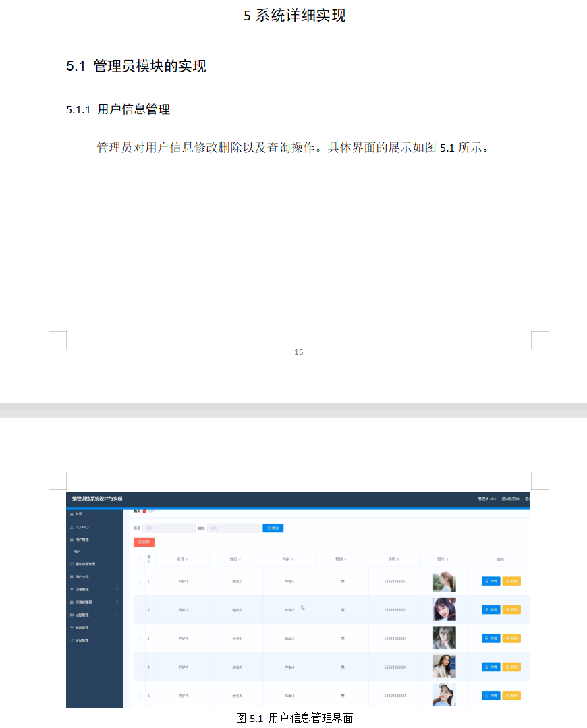Viewport: 587px width, 728px height.
Task: Expand the 个人中心 menu chevron
Action: (x=117, y=527)
